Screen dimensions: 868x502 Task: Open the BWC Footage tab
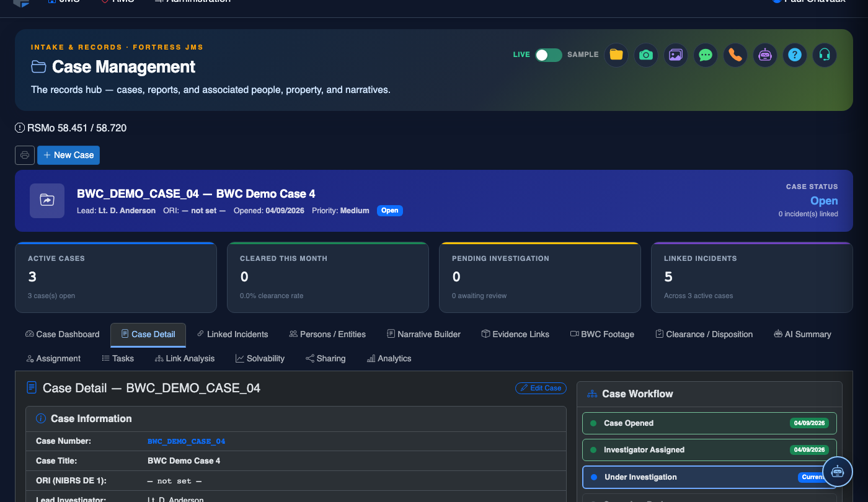tap(602, 334)
